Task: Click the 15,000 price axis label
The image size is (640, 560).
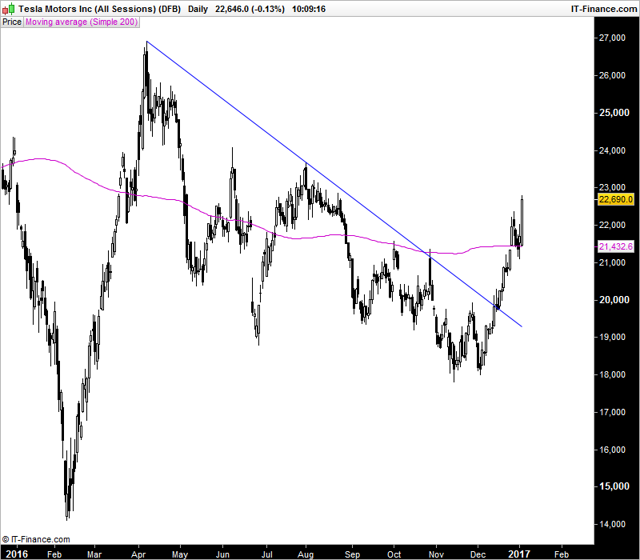Action: 614,487
